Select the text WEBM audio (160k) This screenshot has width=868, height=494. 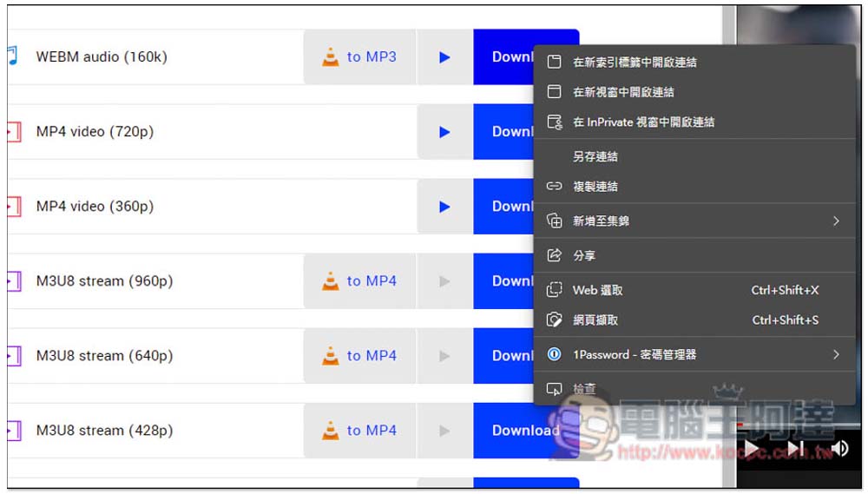(x=102, y=57)
